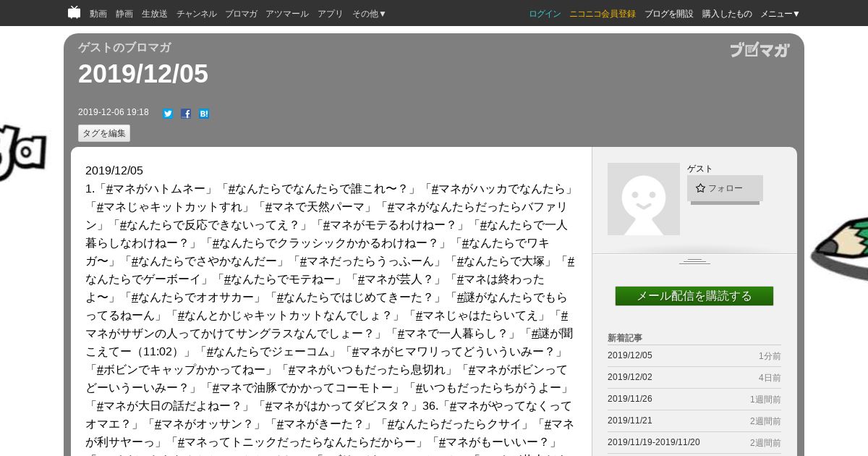This screenshot has width=868, height=456.
Task: Go to チャンネル section
Action: click(197, 14)
